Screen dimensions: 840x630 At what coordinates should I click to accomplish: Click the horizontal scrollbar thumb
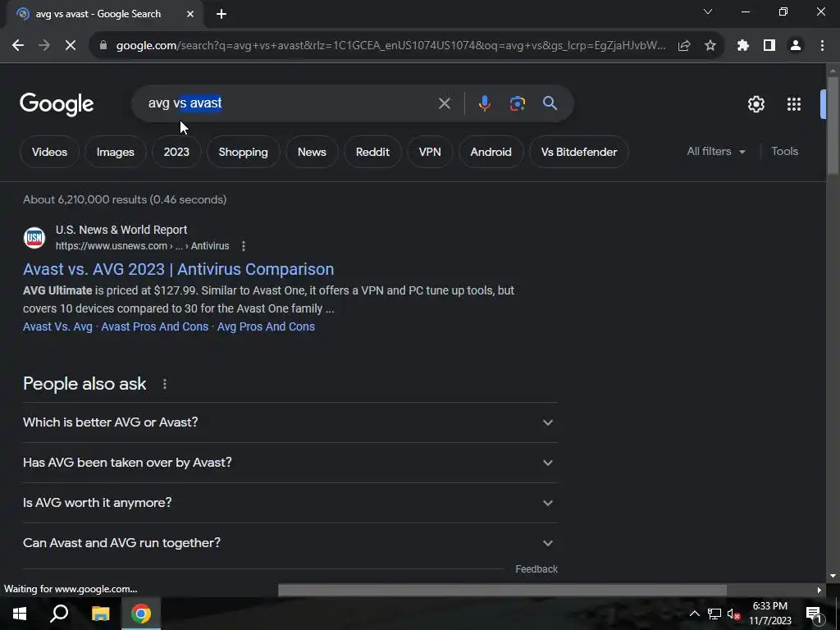coord(502,591)
